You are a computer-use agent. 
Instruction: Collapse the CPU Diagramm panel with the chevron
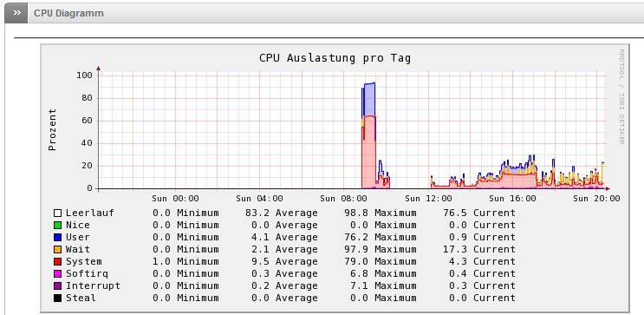click(16, 13)
